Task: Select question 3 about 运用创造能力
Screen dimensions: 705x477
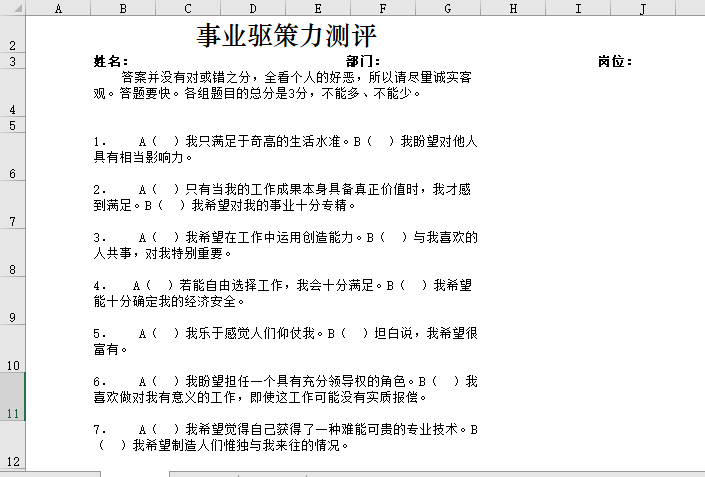Action: click(285, 245)
